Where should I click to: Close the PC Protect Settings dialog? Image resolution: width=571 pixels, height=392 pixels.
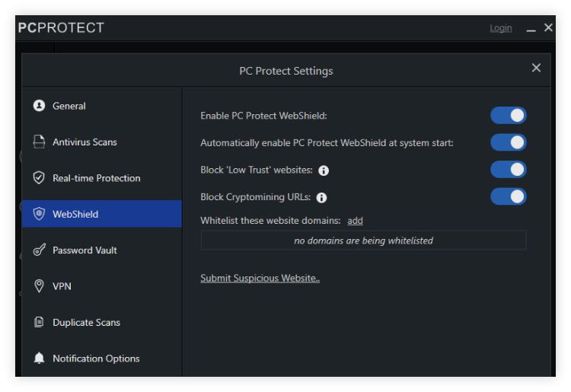pos(536,69)
